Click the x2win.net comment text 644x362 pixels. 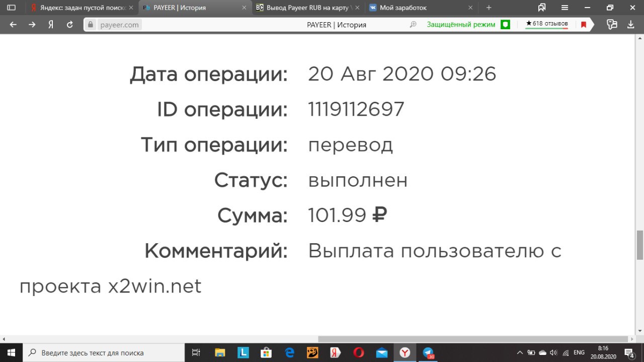pyautogui.click(x=155, y=286)
